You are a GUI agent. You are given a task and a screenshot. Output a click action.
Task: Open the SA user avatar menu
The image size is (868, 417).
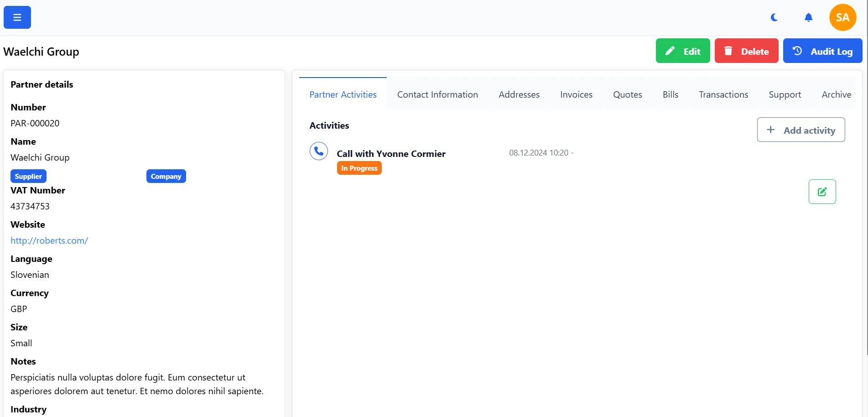842,17
